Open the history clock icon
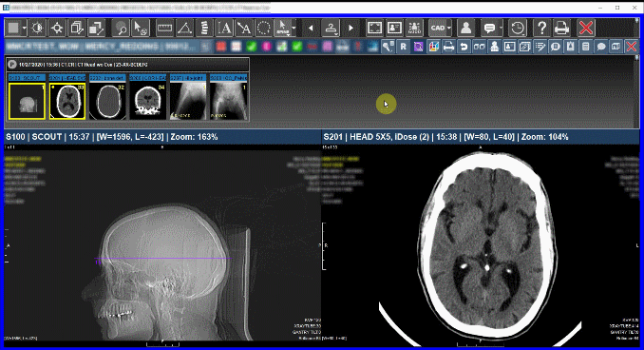 518,28
